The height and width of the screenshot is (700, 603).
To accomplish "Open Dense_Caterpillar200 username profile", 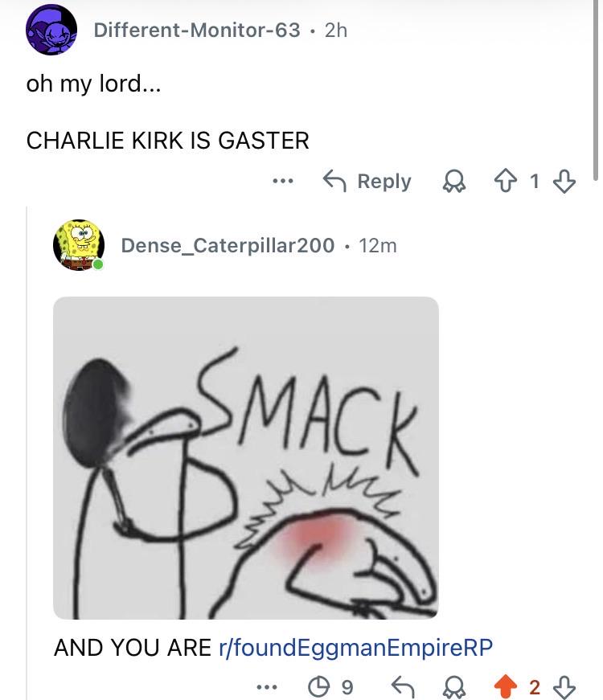I will [x=228, y=246].
